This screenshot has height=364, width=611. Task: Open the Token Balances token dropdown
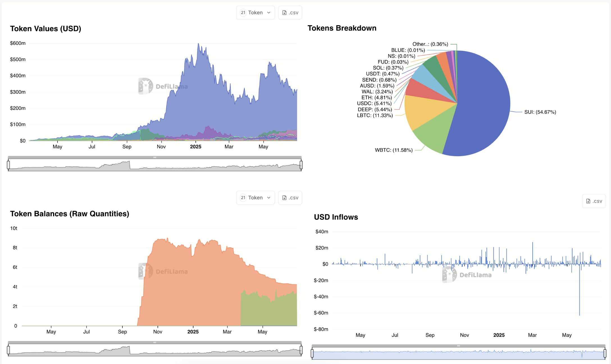tap(255, 198)
